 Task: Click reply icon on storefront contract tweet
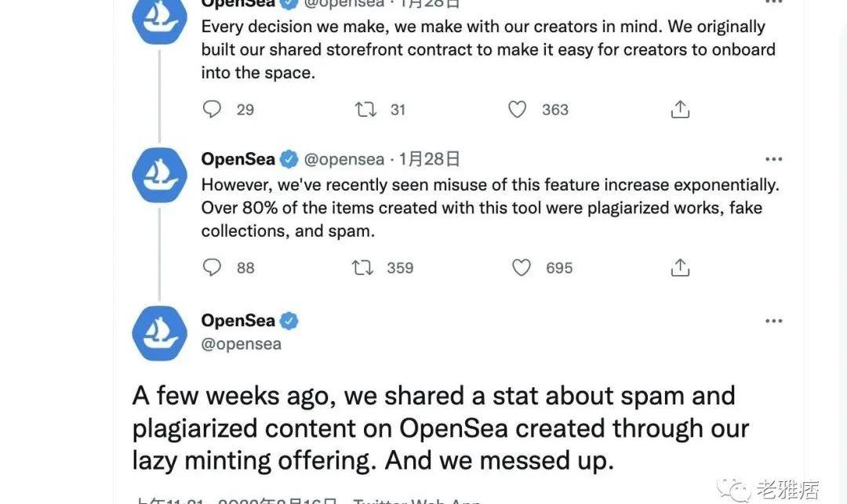point(212,109)
